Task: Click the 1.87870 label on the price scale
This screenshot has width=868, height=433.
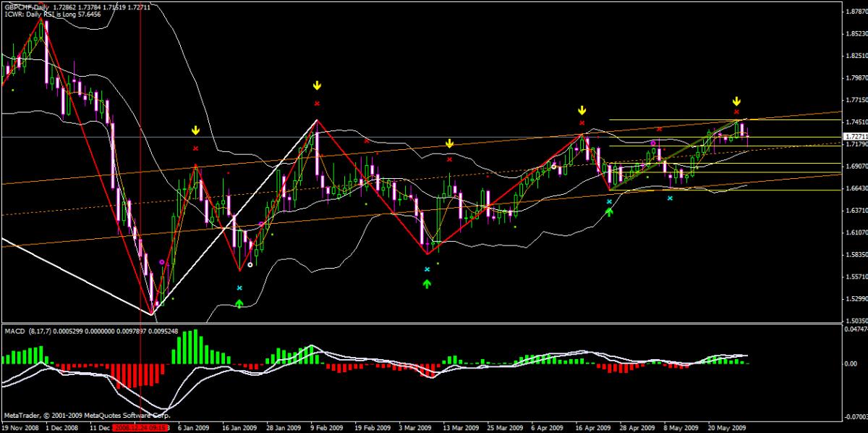Action: 856,12
